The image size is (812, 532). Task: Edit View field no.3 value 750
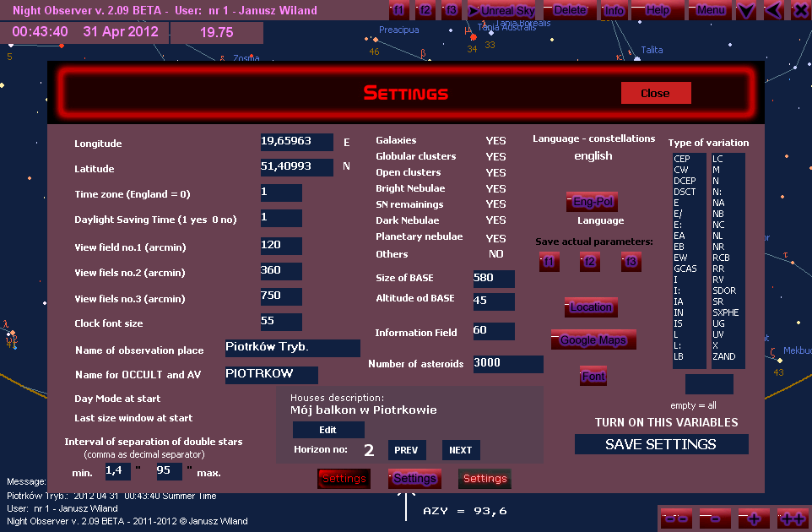pyautogui.click(x=281, y=296)
